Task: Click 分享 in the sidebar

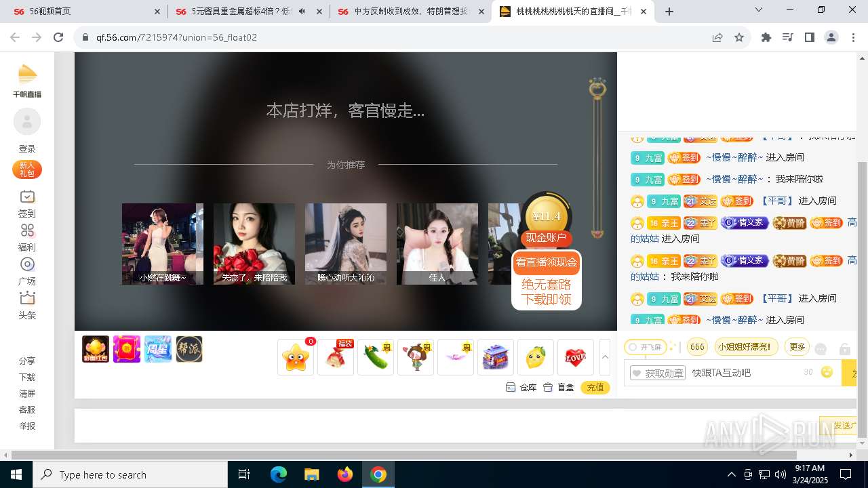Action: 27,361
